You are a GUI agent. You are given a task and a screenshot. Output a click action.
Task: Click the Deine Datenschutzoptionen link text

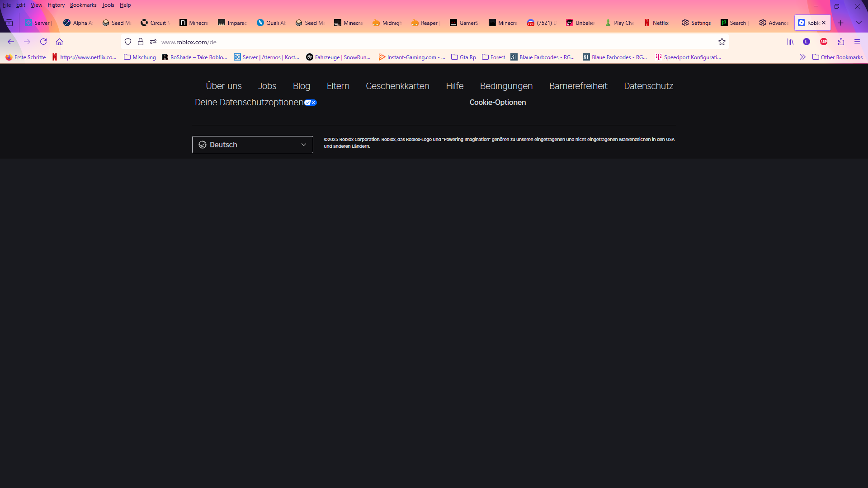249,102
